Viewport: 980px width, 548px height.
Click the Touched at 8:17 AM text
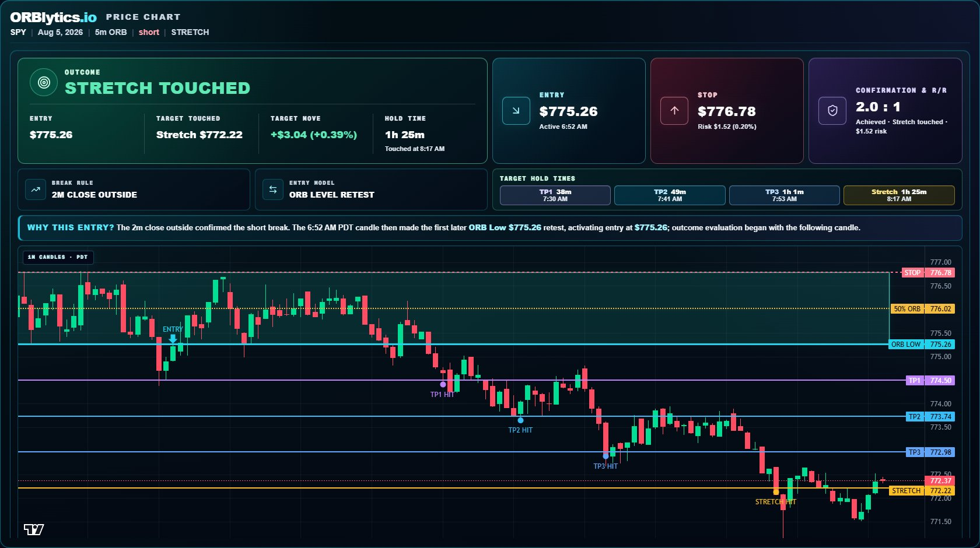click(415, 149)
